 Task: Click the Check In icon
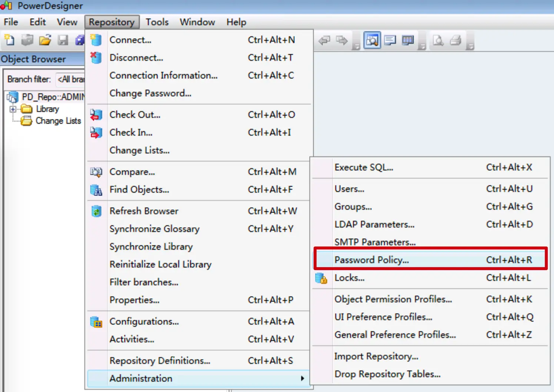[x=96, y=132]
